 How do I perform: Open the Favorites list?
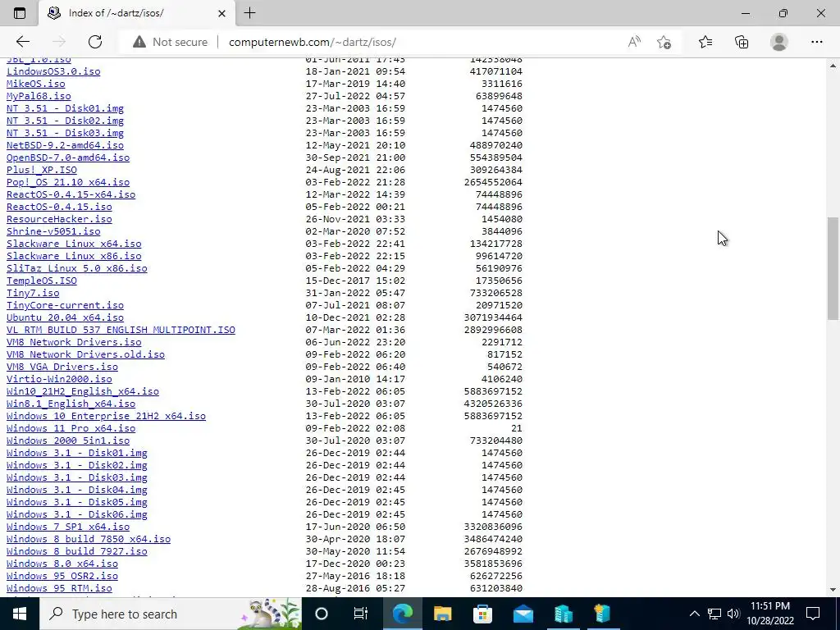coord(705,42)
